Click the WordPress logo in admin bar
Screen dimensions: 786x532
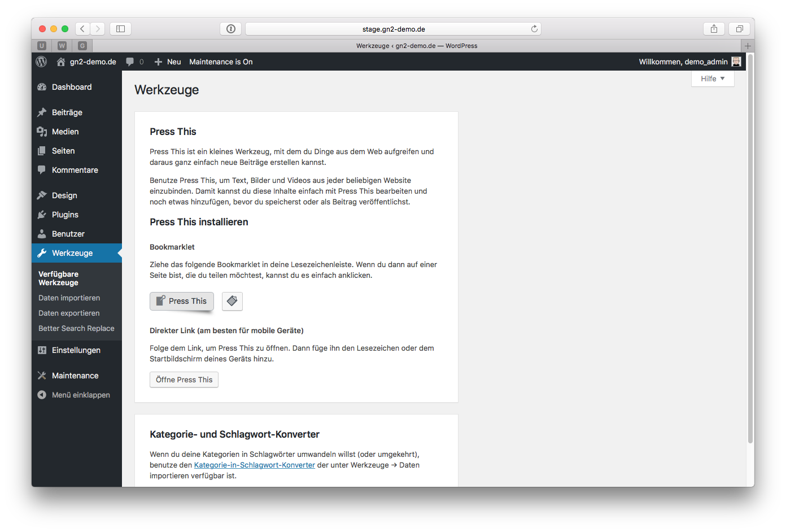coord(41,62)
